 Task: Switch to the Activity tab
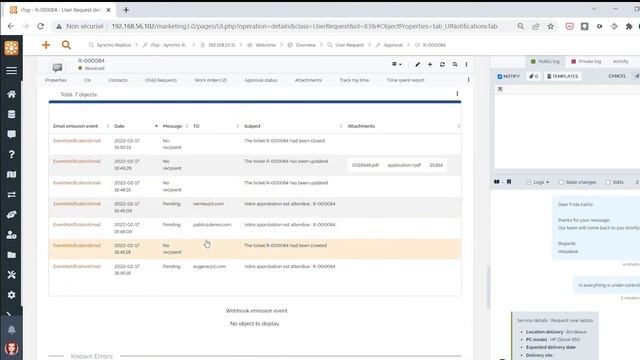pos(620,61)
